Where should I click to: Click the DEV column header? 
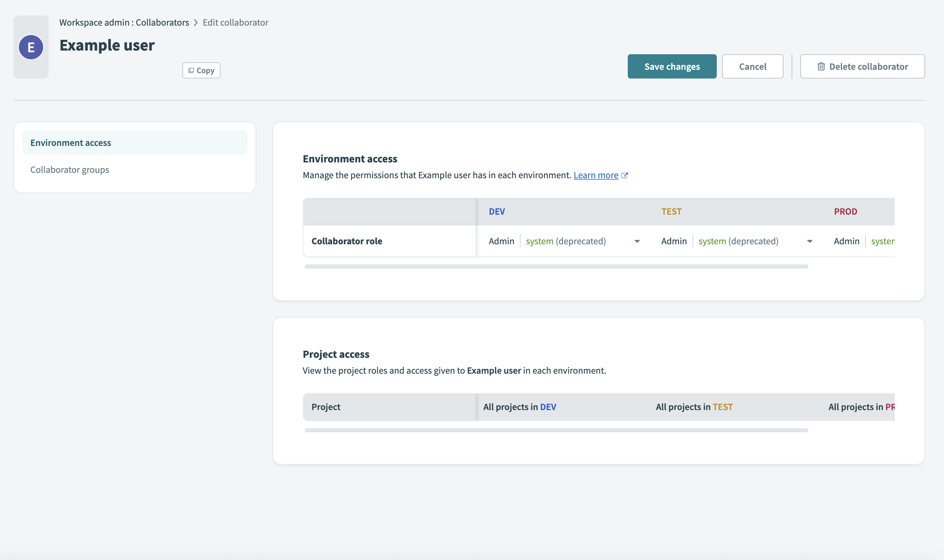[x=497, y=212]
